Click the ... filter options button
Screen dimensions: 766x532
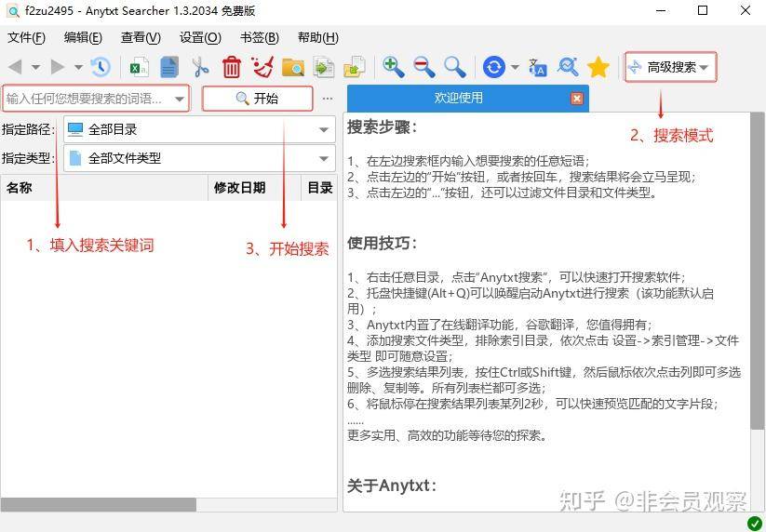coord(328,99)
